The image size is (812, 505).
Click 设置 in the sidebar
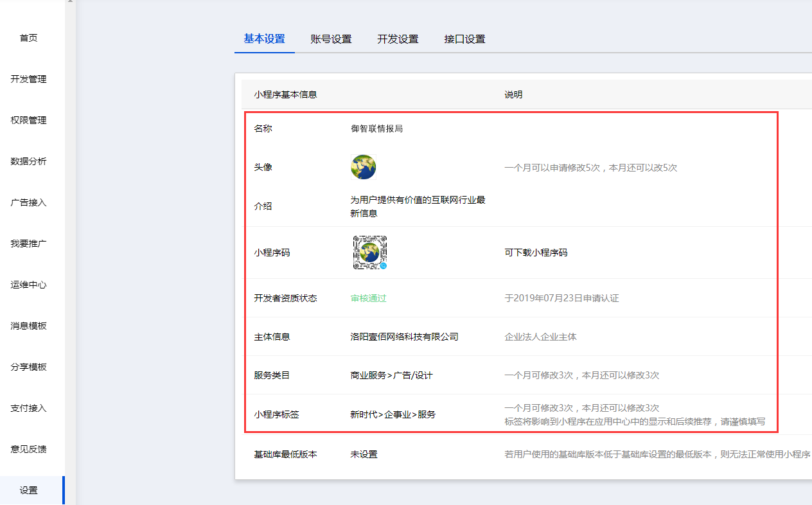pos(28,490)
